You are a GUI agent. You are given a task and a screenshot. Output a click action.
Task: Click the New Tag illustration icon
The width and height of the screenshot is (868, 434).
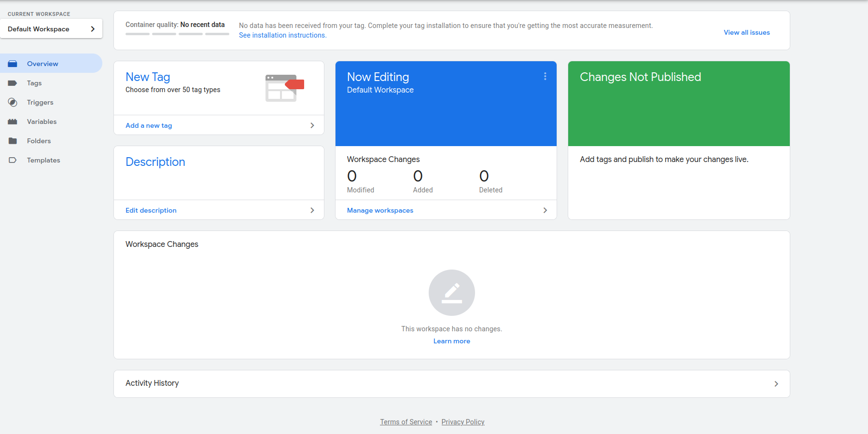pyautogui.click(x=285, y=88)
